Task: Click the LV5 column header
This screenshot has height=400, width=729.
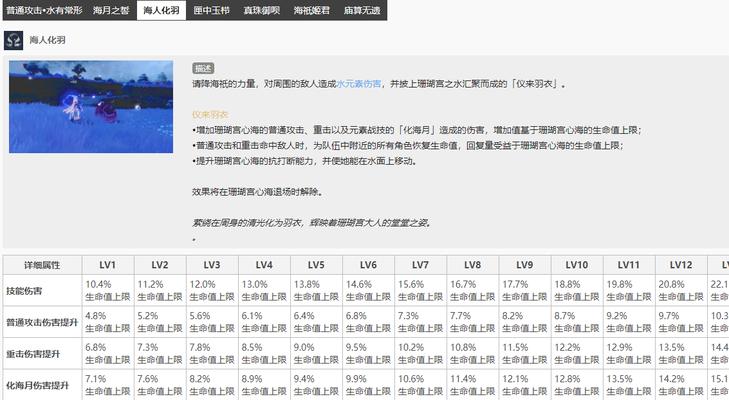Action: 316,265
